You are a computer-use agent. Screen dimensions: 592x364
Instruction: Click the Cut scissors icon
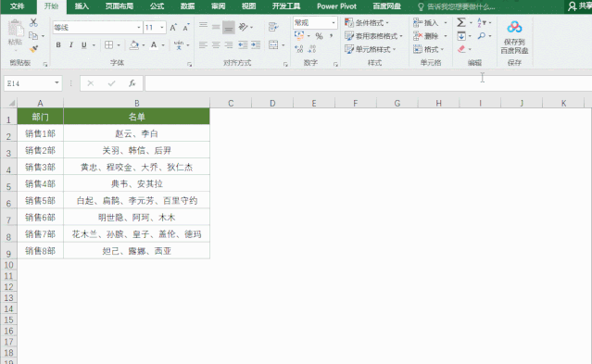click(x=33, y=22)
